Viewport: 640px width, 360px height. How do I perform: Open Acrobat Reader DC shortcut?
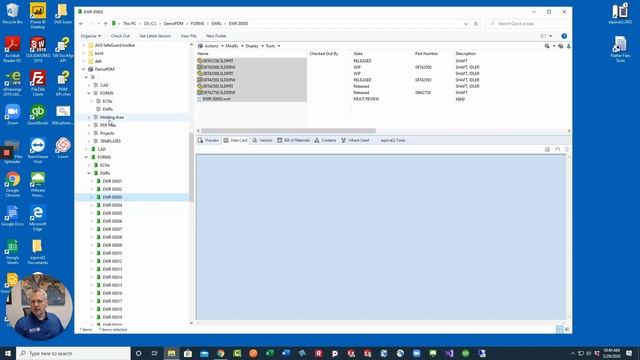click(12, 49)
